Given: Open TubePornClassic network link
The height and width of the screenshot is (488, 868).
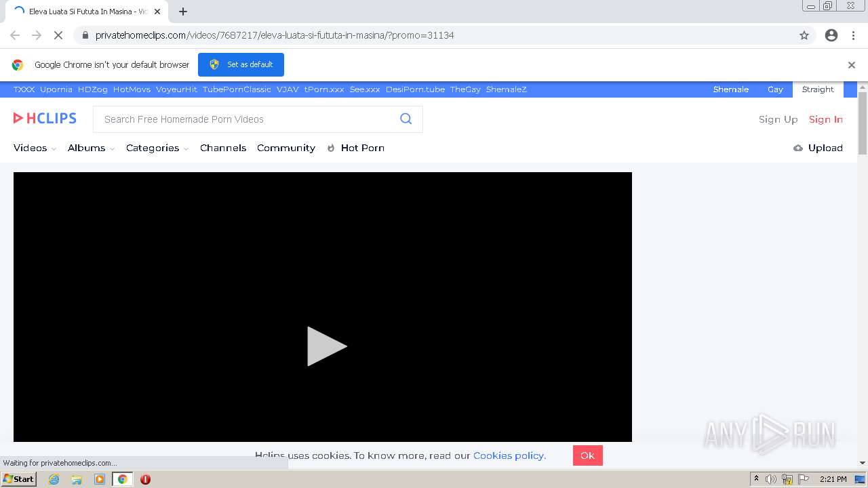Looking at the screenshot, I should 237,89.
